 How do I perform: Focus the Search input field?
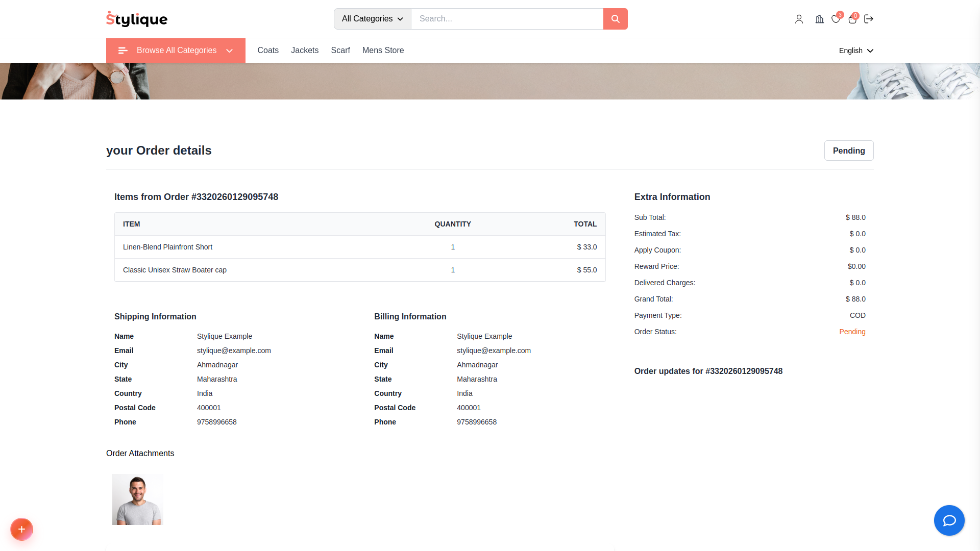(x=507, y=19)
